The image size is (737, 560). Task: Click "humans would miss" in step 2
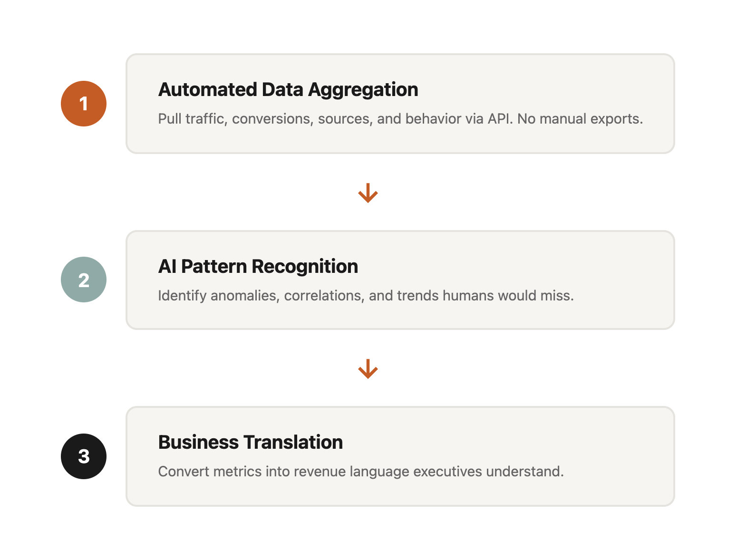click(x=508, y=296)
